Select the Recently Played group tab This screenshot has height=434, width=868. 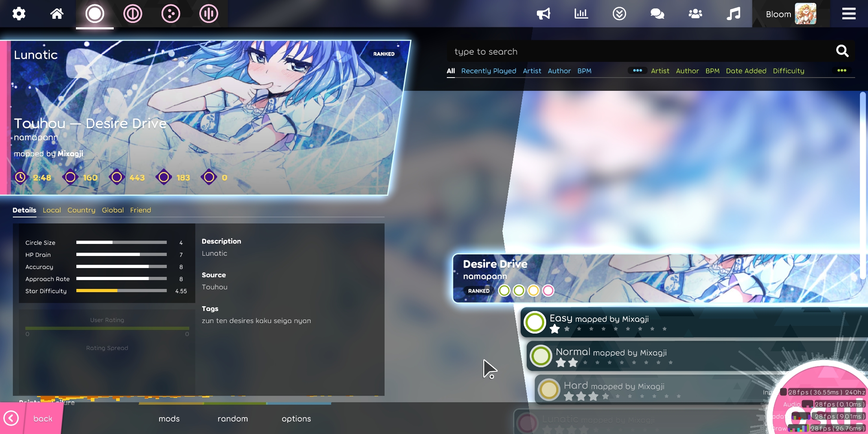tap(489, 71)
